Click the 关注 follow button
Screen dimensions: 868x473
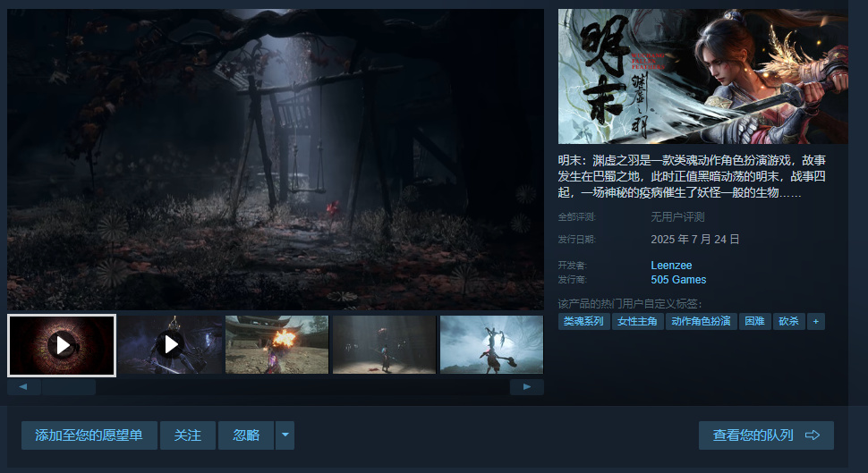[x=188, y=435]
